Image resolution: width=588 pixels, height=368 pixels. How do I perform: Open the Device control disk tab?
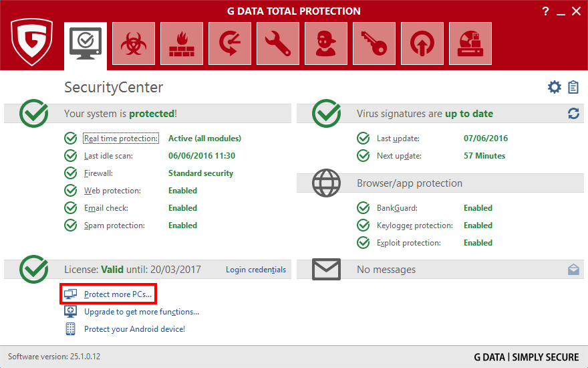click(x=470, y=43)
